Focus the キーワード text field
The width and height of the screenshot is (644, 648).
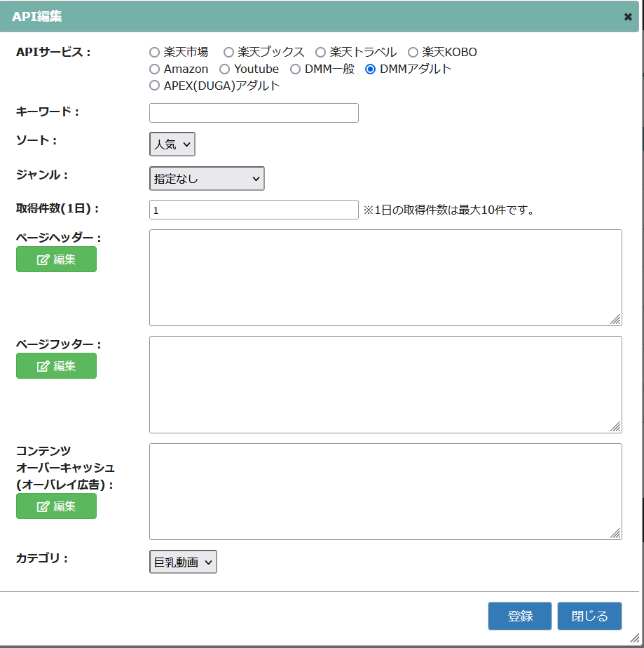(x=254, y=113)
